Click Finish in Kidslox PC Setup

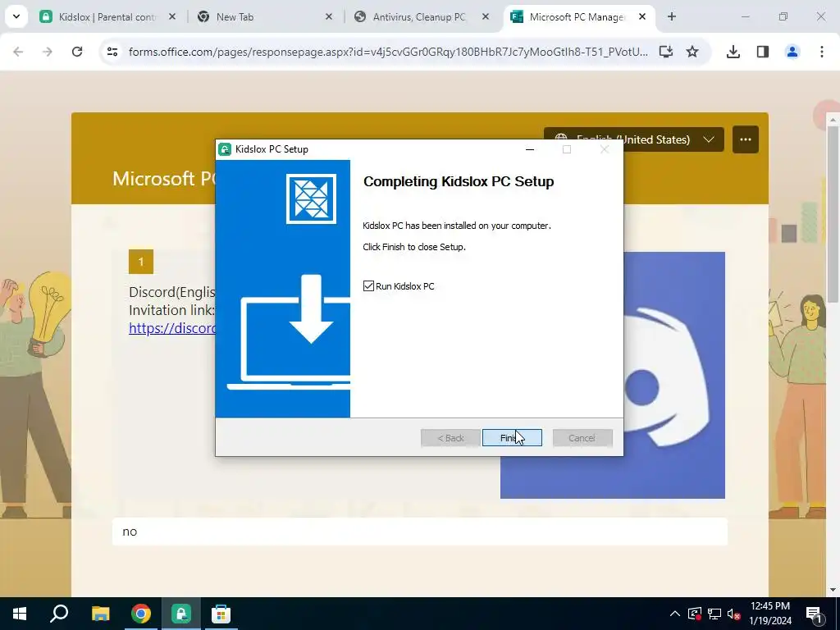[x=512, y=438]
